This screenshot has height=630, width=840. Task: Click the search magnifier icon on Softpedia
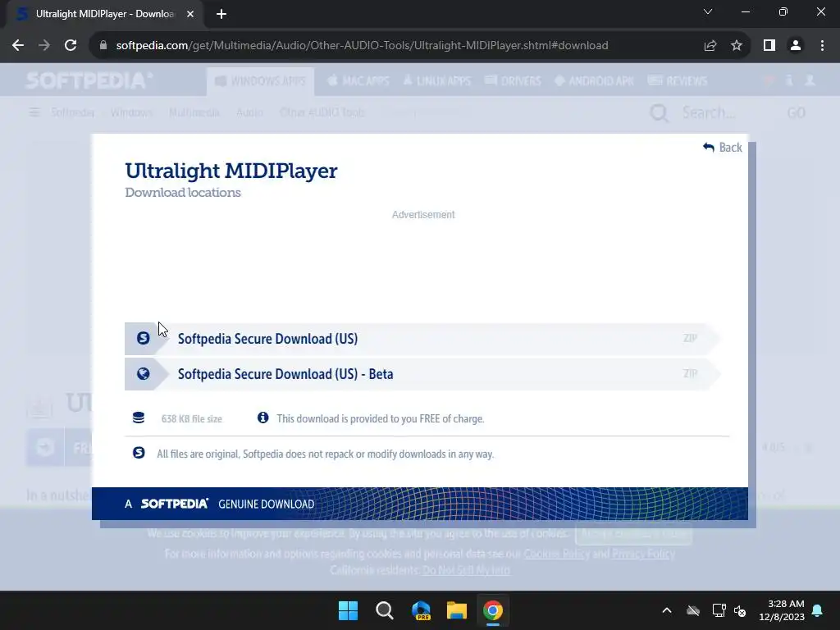pos(659,112)
